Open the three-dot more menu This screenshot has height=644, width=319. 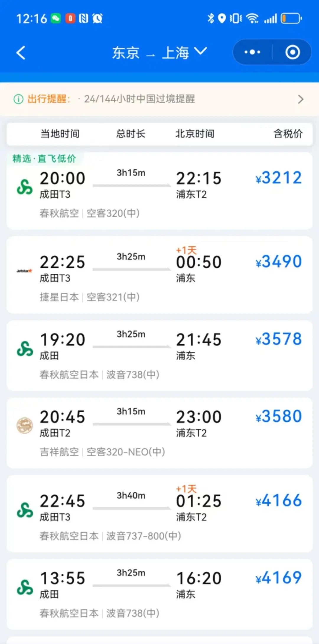pos(252,52)
